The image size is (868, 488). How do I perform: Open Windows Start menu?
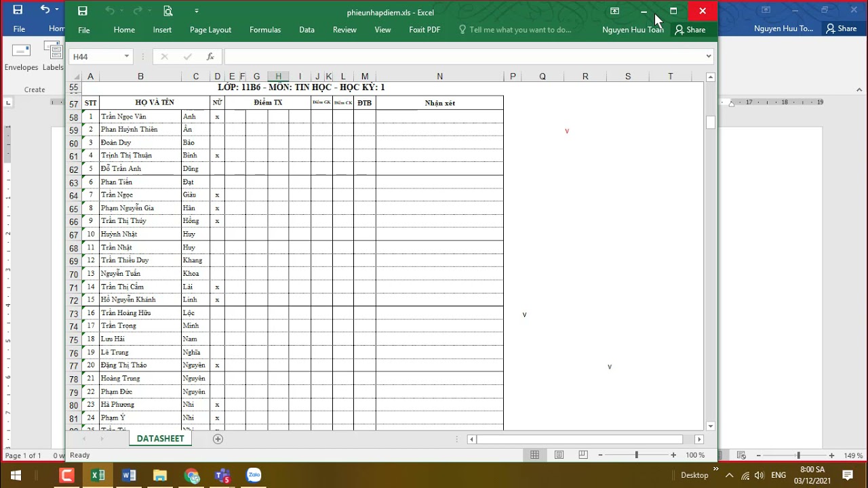15,475
